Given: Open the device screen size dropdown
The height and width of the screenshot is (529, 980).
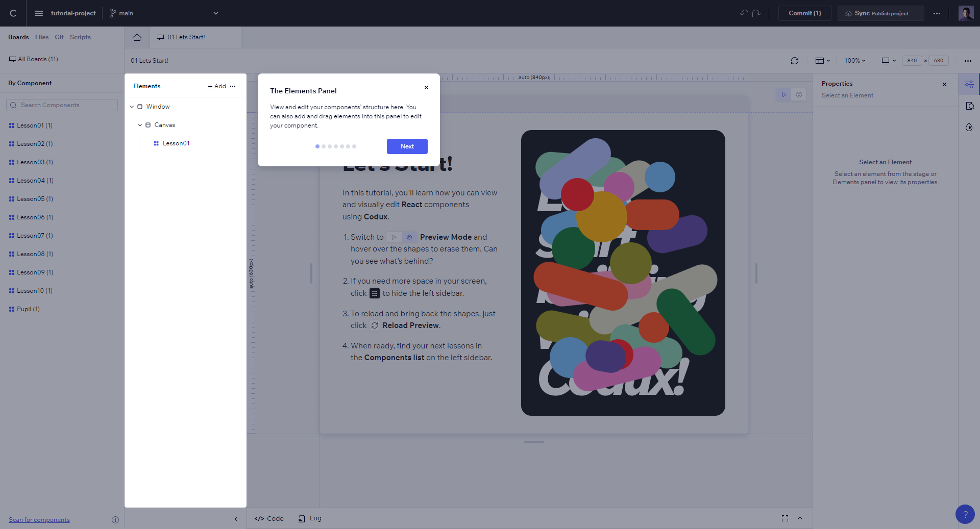Looking at the screenshot, I should coord(889,61).
